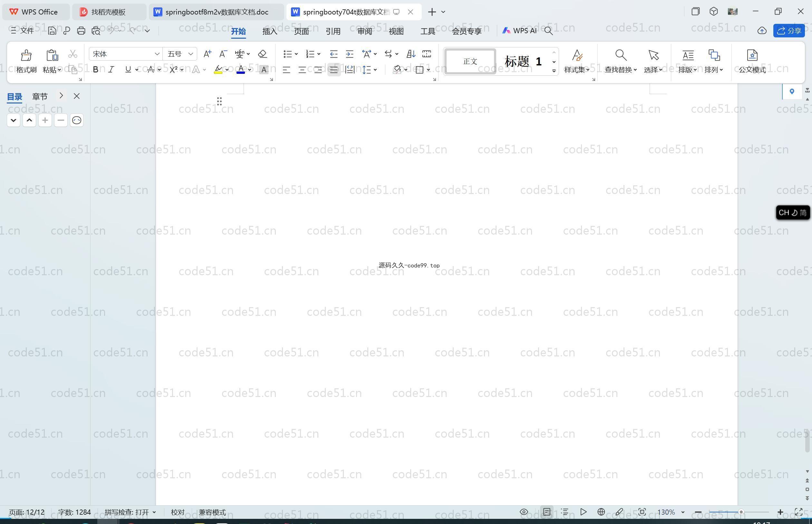812x524 pixels.
Task: Click the font color blue A button
Action: pyautogui.click(x=241, y=70)
